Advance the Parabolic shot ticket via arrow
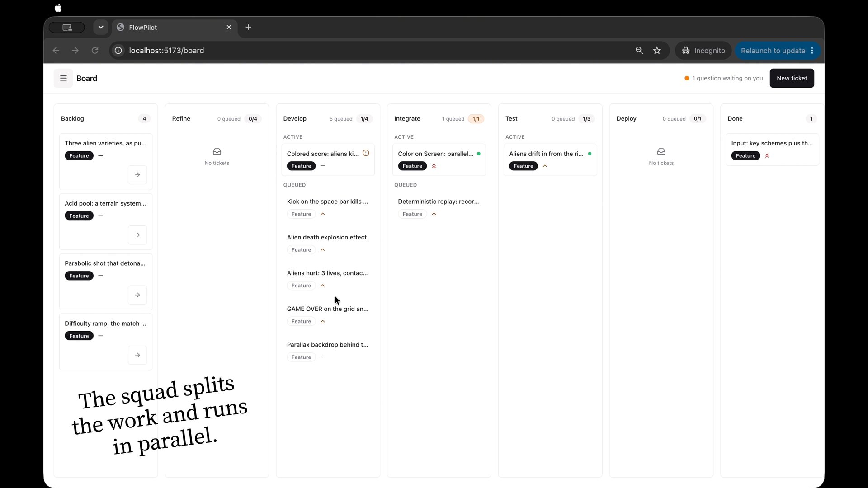The image size is (868, 488). tap(137, 295)
